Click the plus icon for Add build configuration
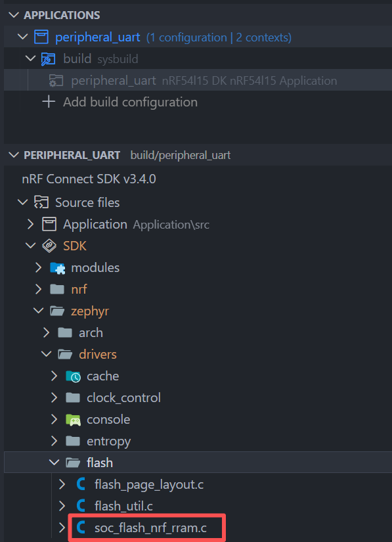 (49, 102)
